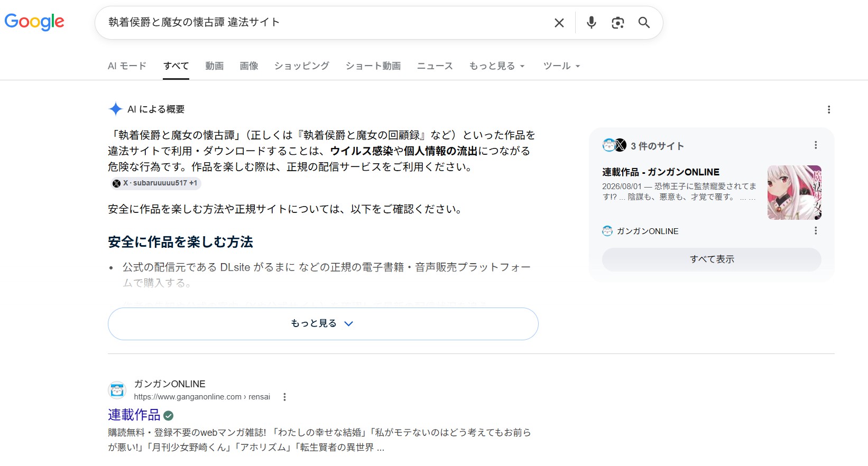
Task: Click the Google logo
Action: [x=34, y=22]
